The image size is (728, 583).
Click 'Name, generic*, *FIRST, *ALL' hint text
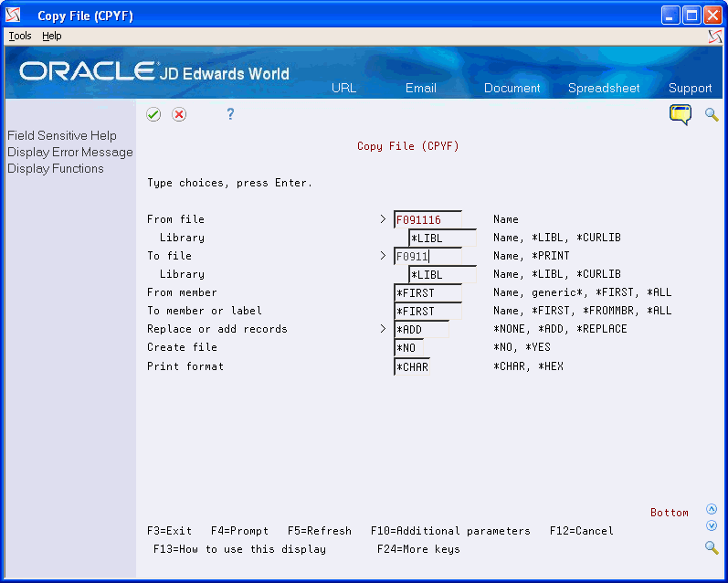(582, 292)
